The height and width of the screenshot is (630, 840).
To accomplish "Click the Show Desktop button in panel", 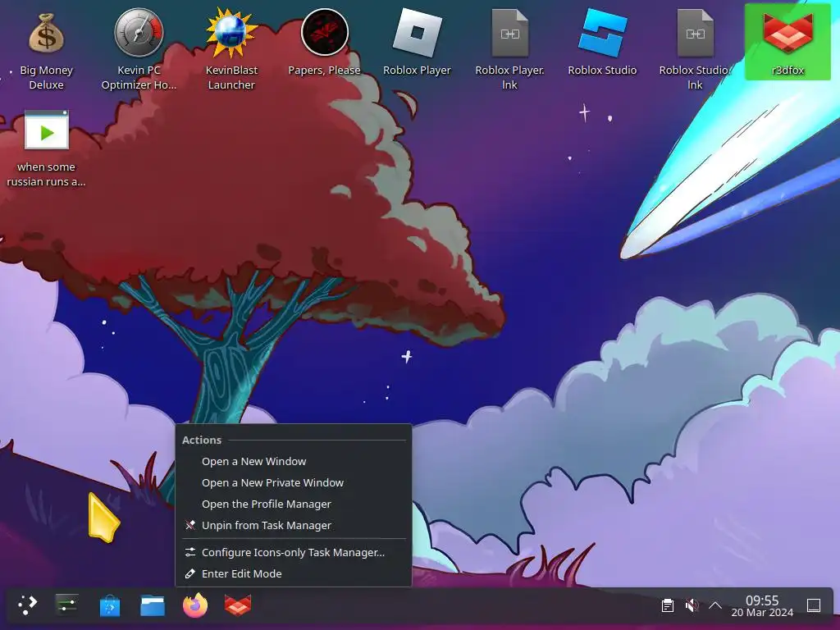I will point(814,605).
